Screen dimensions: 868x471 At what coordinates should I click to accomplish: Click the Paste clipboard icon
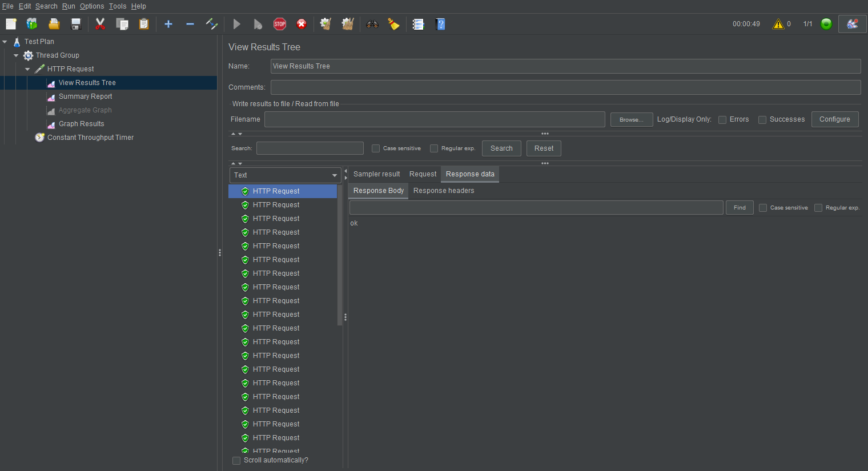(x=144, y=24)
